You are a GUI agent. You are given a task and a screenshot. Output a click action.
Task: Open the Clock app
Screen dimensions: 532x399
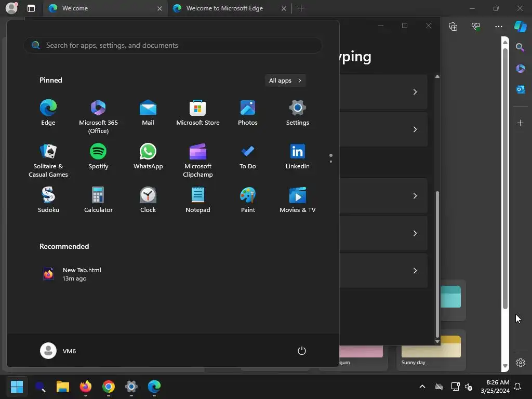click(148, 200)
